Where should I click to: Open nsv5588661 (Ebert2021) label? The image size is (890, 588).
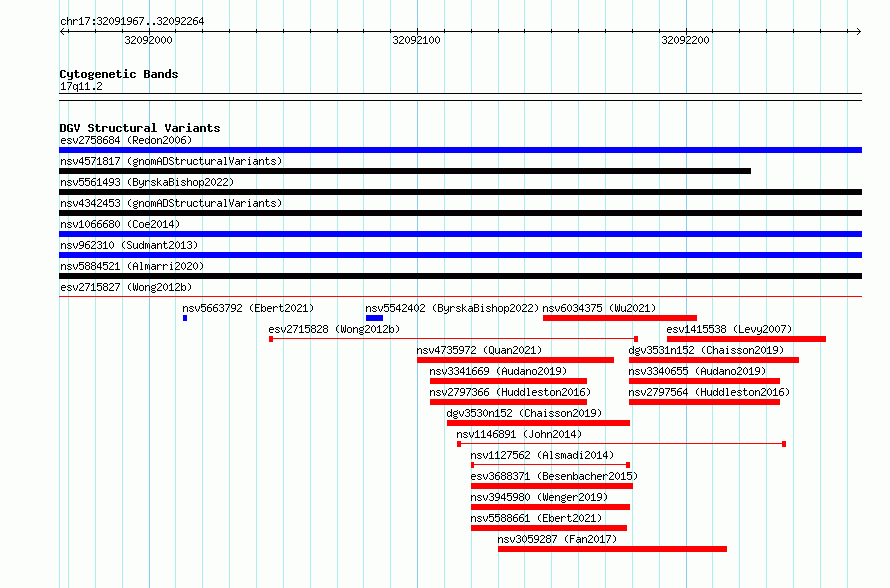click(536, 518)
